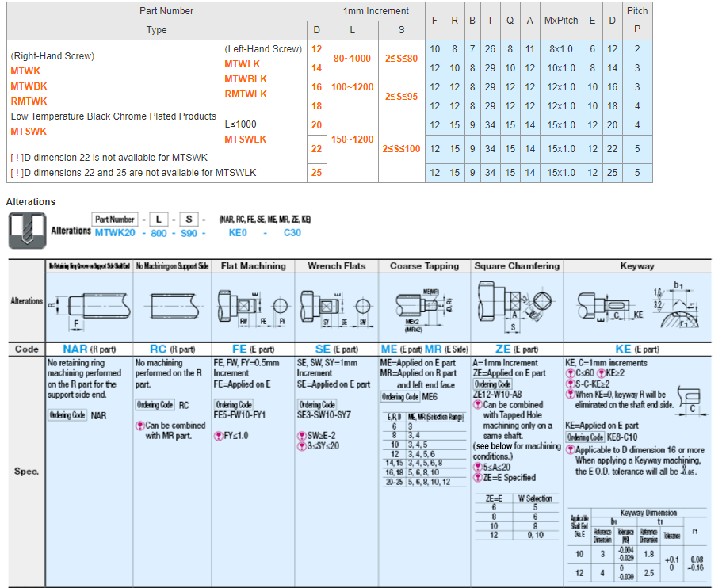
Task: Click the example KE0 alteration code
Action: pos(238,233)
